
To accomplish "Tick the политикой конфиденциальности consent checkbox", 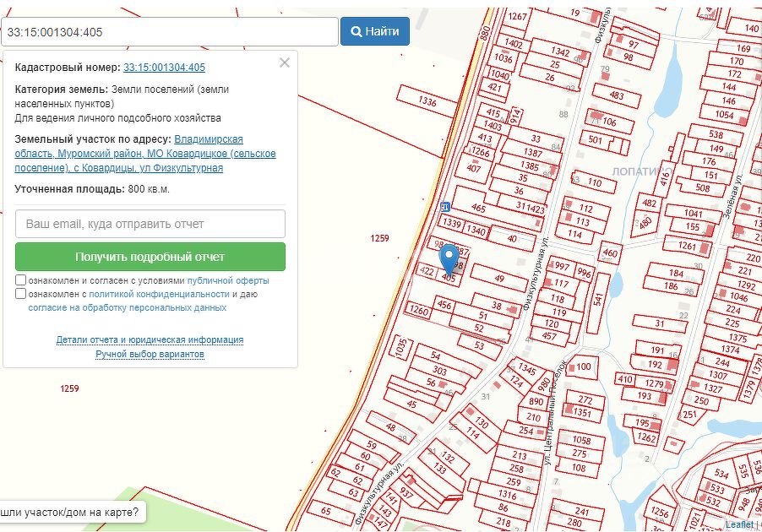I will click(x=20, y=294).
